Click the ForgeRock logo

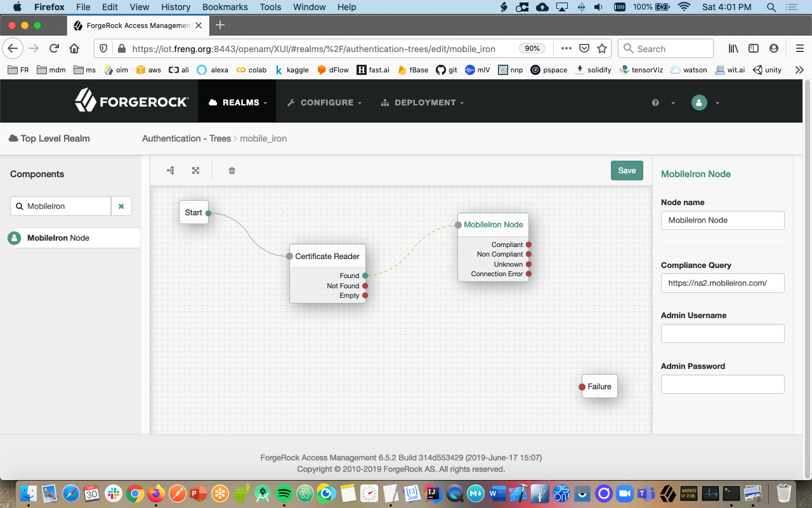click(131, 102)
